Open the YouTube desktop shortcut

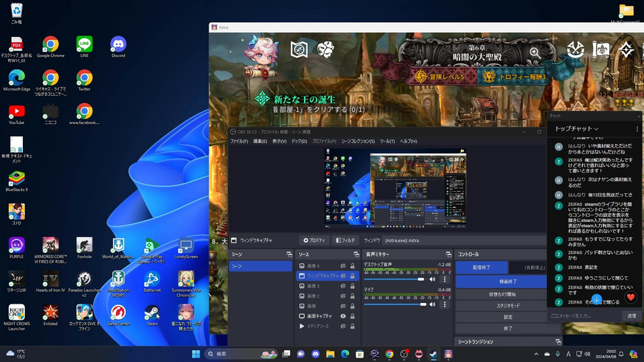(16, 114)
